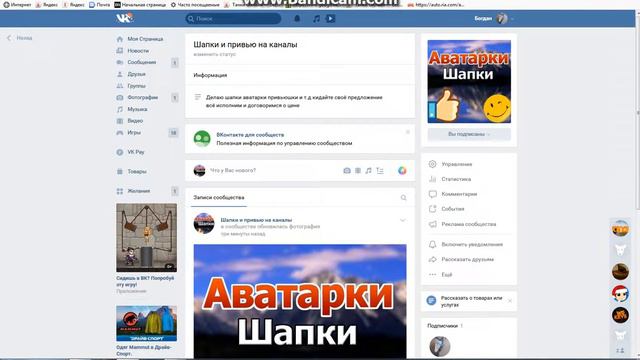640x360 pixels.
Task: Open the music note icon in header
Action: pyautogui.click(x=316, y=18)
